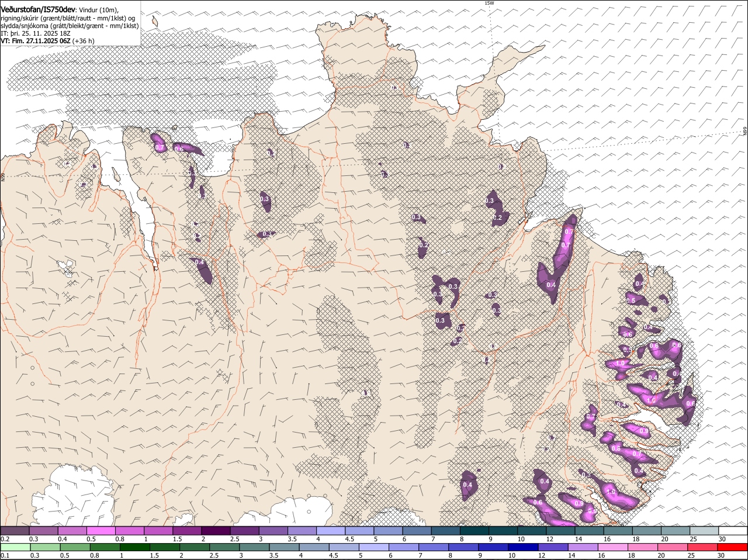Pick the 0.4 swatch in the upper snow scale
Screen dimensions: 748x560
tap(72, 531)
